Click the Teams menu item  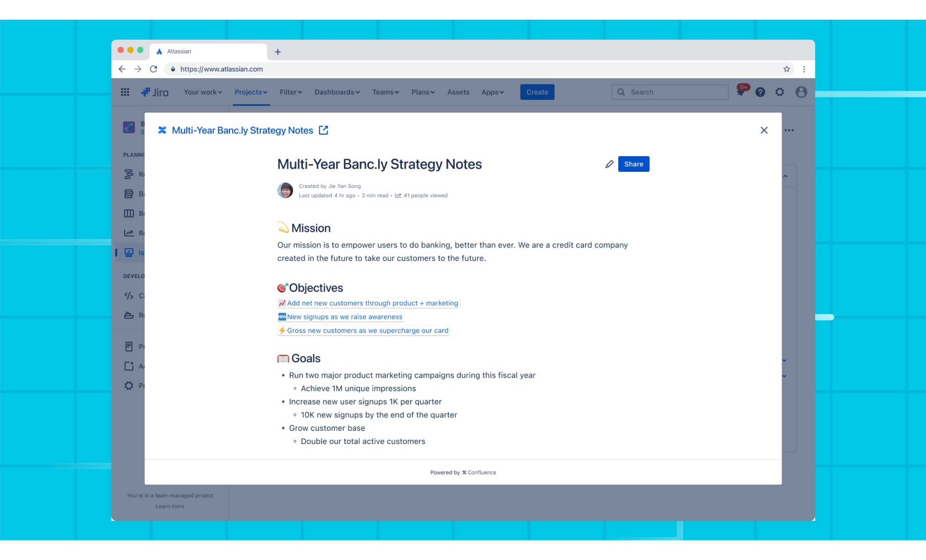click(385, 92)
